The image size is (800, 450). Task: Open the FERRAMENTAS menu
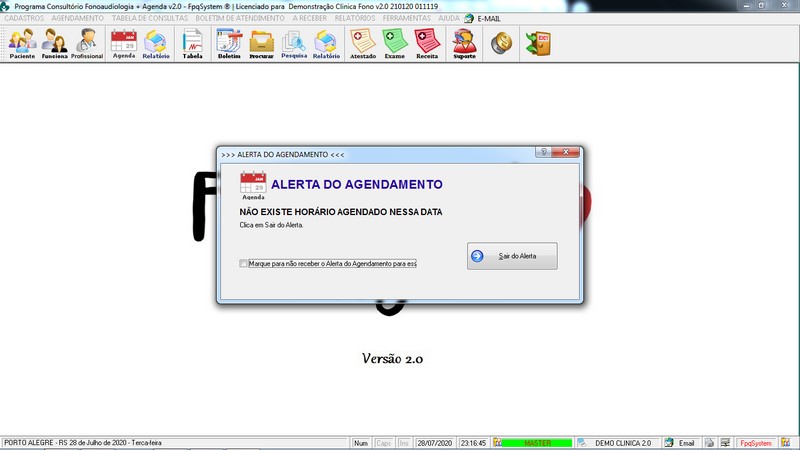tap(407, 18)
